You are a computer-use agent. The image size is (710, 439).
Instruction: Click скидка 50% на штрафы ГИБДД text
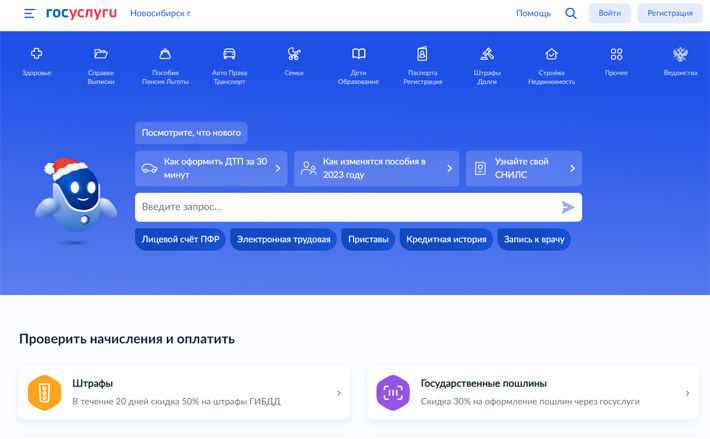(215, 401)
